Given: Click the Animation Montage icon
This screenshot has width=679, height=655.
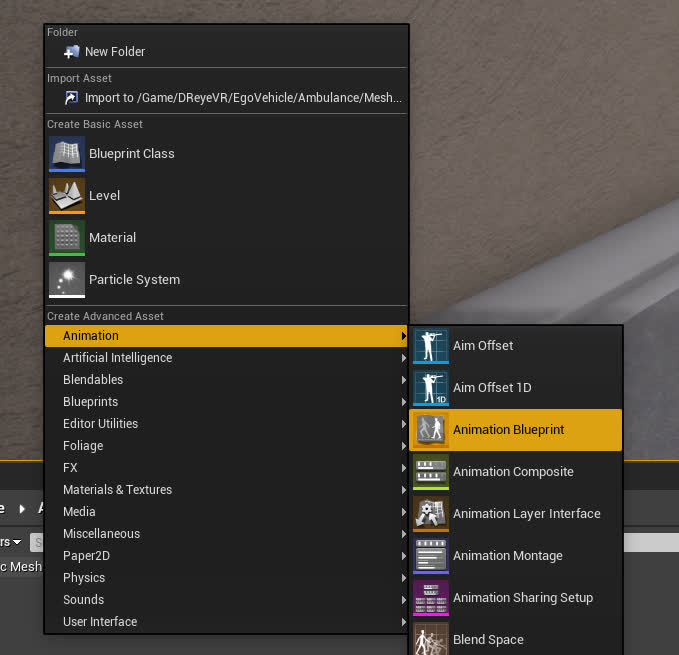Looking at the screenshot, I should point(432,556).
